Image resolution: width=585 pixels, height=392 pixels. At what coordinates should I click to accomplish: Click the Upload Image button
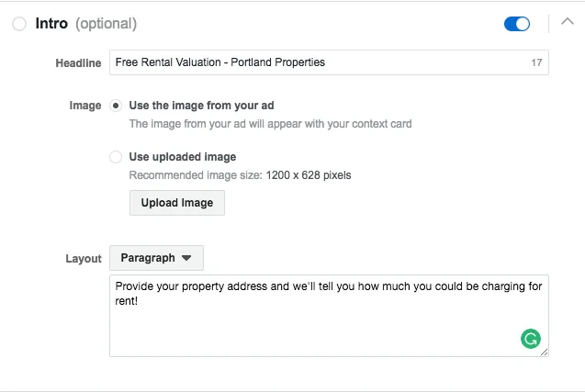tap(177, 203)
